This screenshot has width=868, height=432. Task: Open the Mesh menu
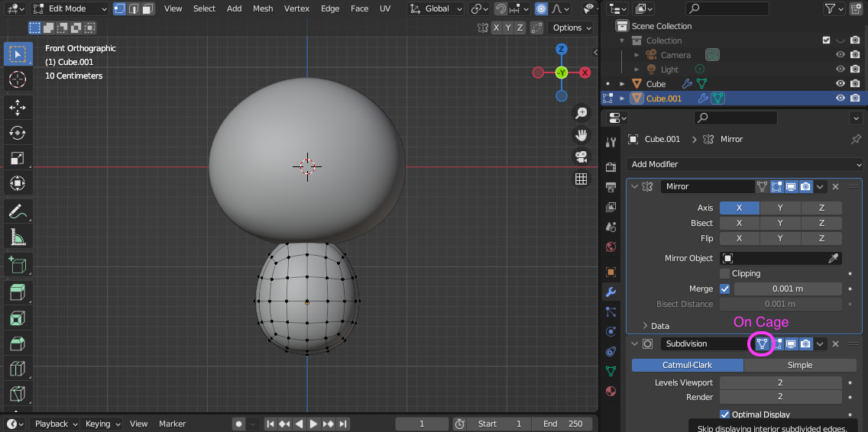pyautogui.click(x=262, y=8)
